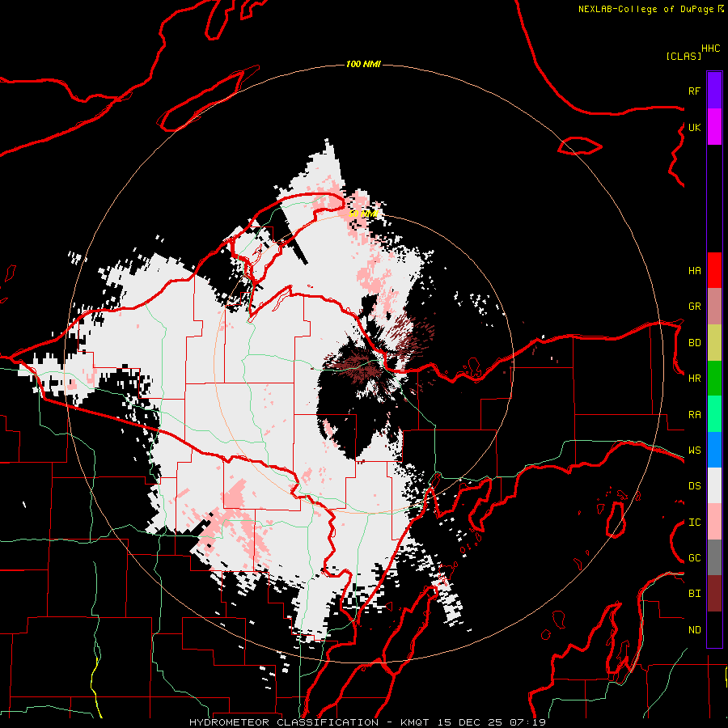Image resolution: width=728 pixels, height=728 pixels.
Task: Click the GR legend label
Action: [x=694, y=307]
